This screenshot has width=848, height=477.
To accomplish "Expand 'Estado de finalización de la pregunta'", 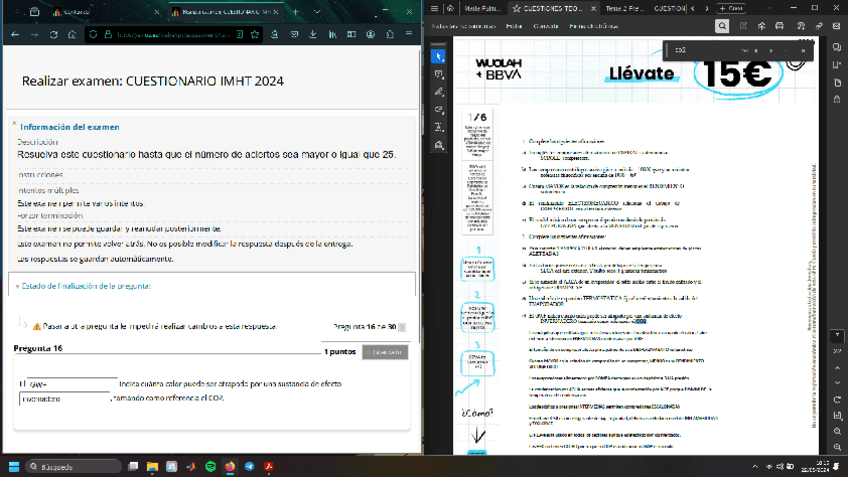I will pos(84,286).
